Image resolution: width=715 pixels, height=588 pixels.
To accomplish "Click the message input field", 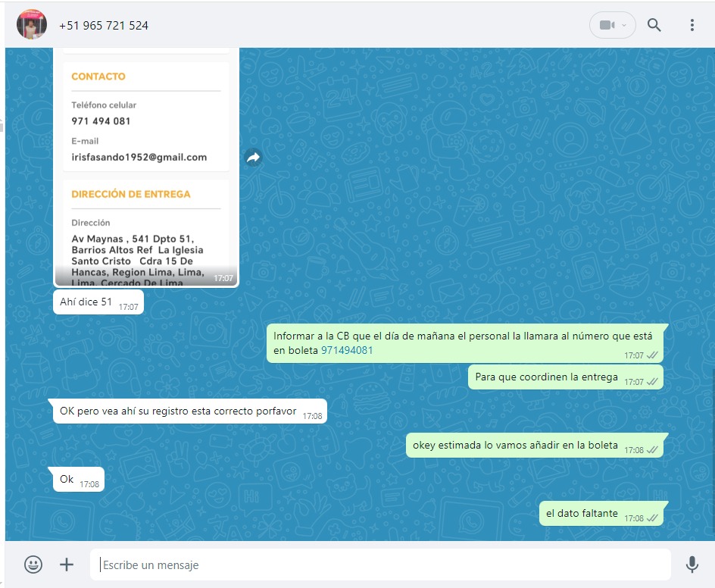I will coord(379,565).
